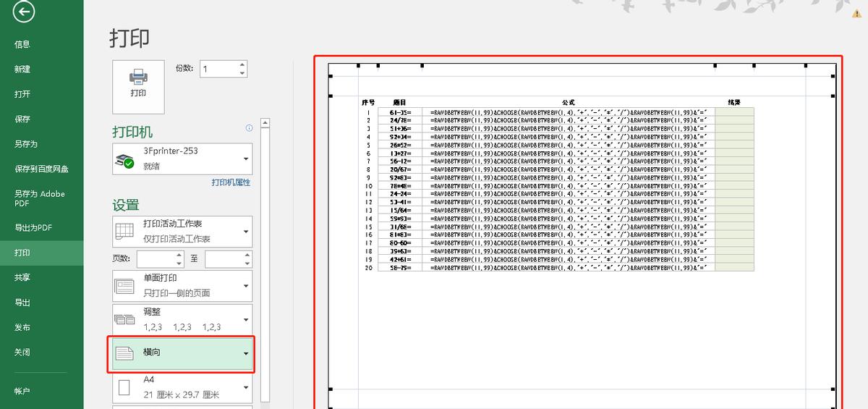Open the 共享 section
This screenshot has width=868, height=409.
[x=22, y=278]
